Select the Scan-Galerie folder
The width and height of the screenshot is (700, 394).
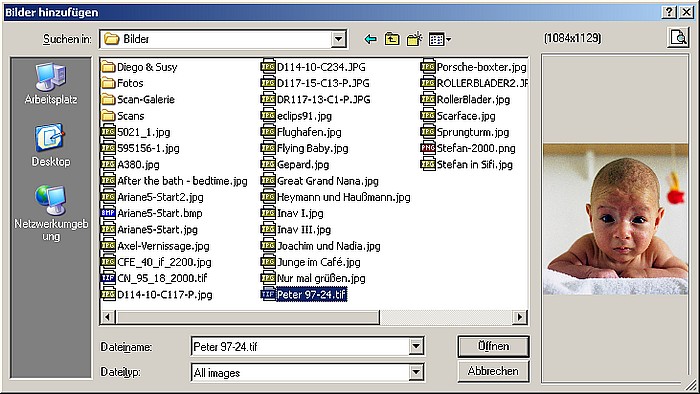(x=138, y=100)
